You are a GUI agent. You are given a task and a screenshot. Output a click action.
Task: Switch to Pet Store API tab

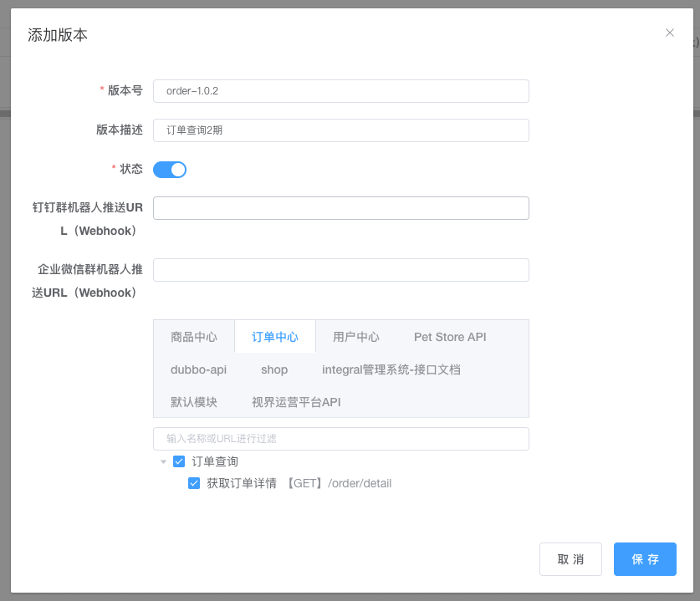450,337
